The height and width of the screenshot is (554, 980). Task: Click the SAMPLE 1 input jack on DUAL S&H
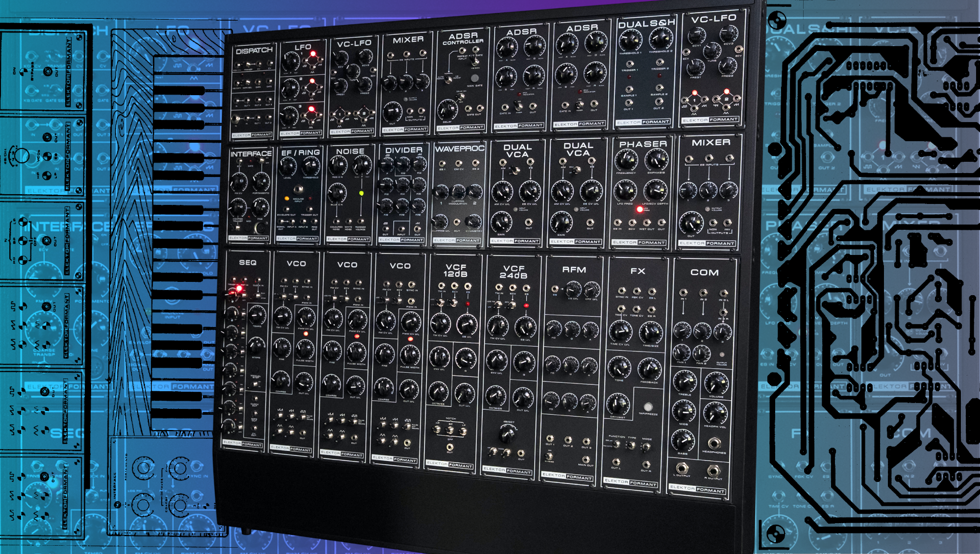point(630,89)
